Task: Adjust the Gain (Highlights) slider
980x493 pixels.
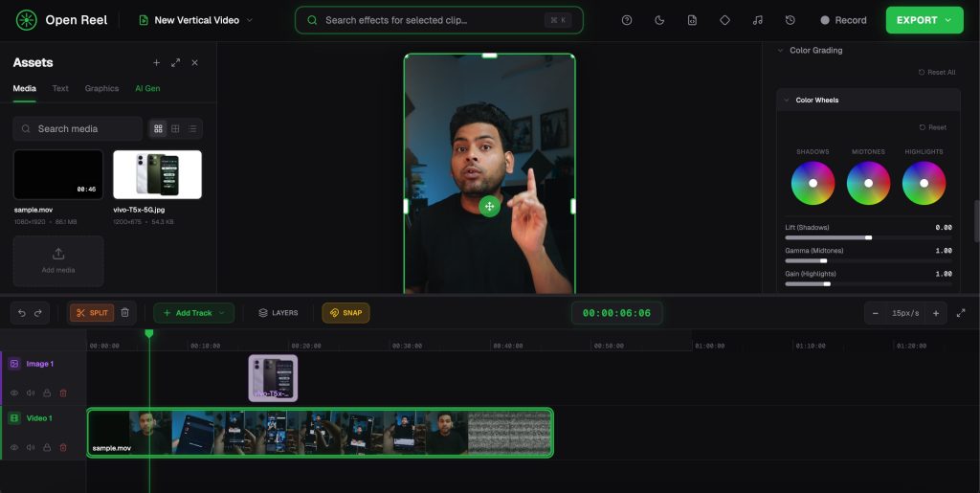Action: click(x=868, y=283)
